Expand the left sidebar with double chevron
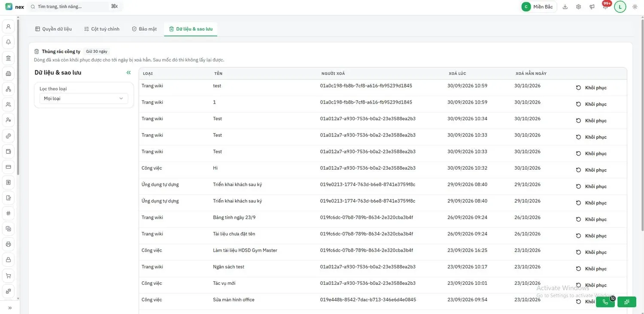The image size is (644, 314). click(10, 308)
